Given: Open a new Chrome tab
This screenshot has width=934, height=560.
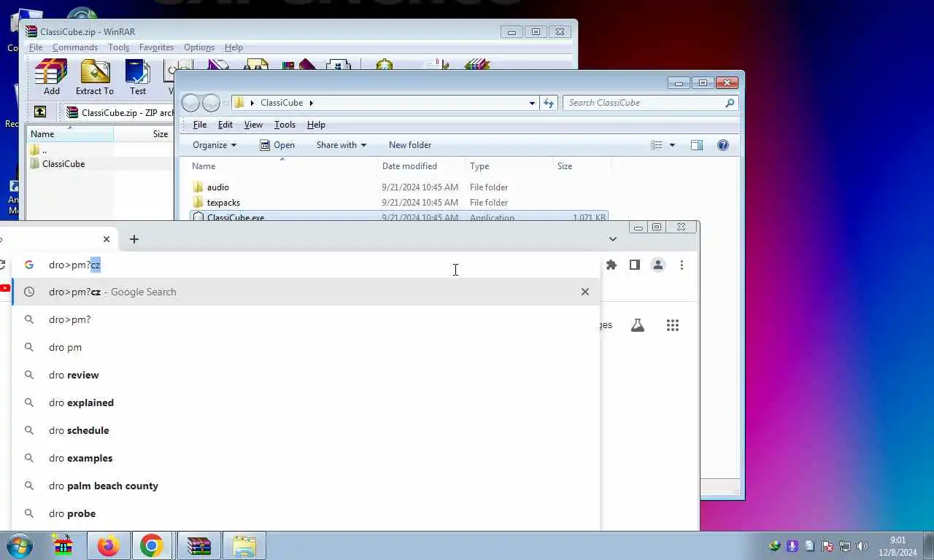Looking at the screenshot, I should 134,239.
